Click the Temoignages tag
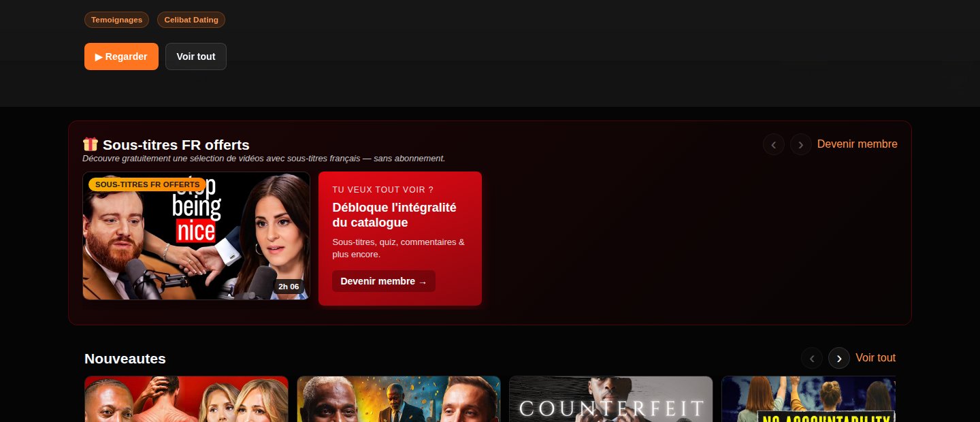The width and height of the screenshot is (980, 422). point(116,20)
